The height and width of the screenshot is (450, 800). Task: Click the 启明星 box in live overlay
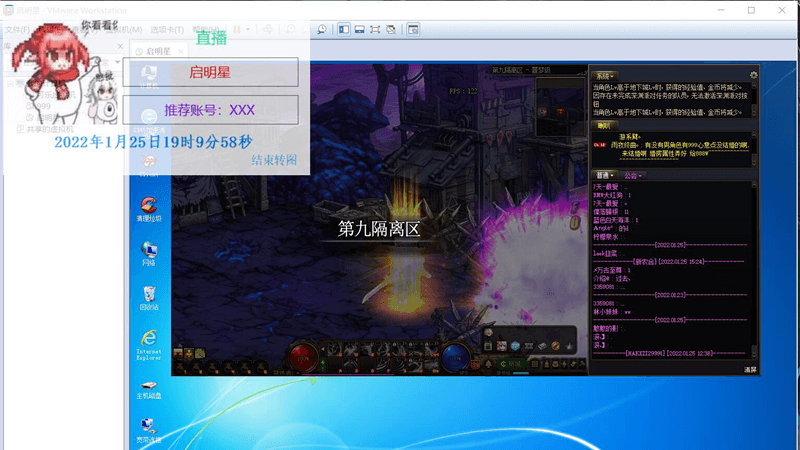click(x=210, y=72)
